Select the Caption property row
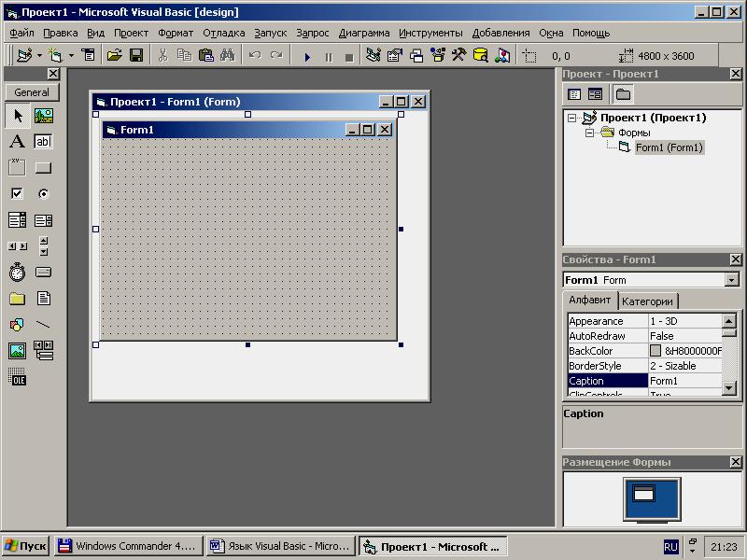The image size is (747, 560). click(645, 381)
